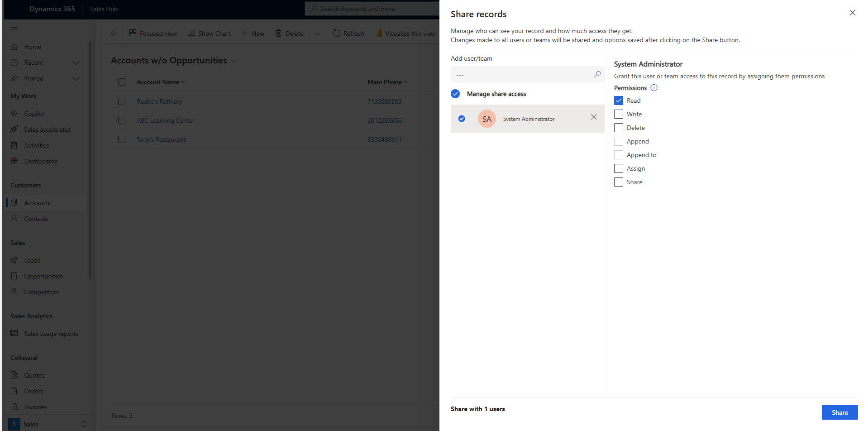Image resolution: width=868 pixels, height=431 pixels.
Task: Open Dashboards from My Work
Action: click(x=41, y=161)
